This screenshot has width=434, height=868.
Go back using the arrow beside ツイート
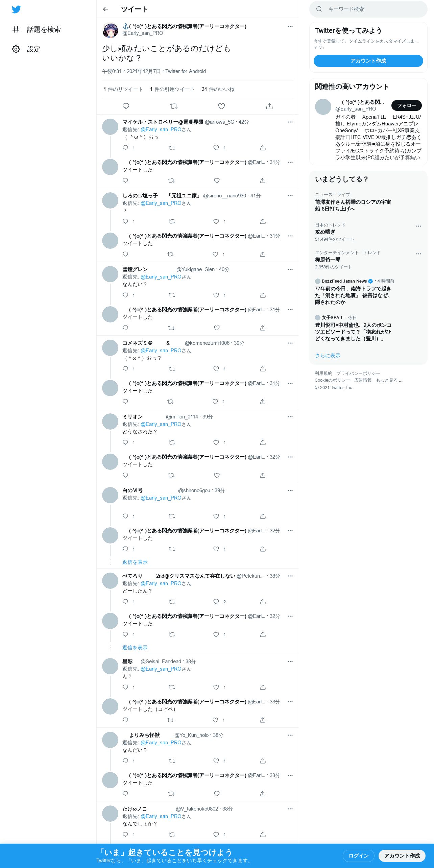point(105,9)
